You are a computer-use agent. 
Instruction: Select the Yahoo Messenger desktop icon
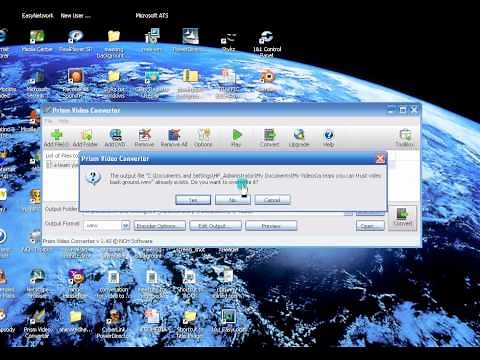(75, 284)
